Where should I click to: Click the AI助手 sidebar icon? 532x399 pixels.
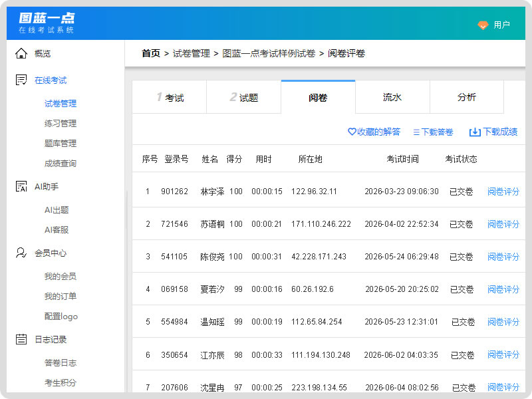tap(21, 186)
